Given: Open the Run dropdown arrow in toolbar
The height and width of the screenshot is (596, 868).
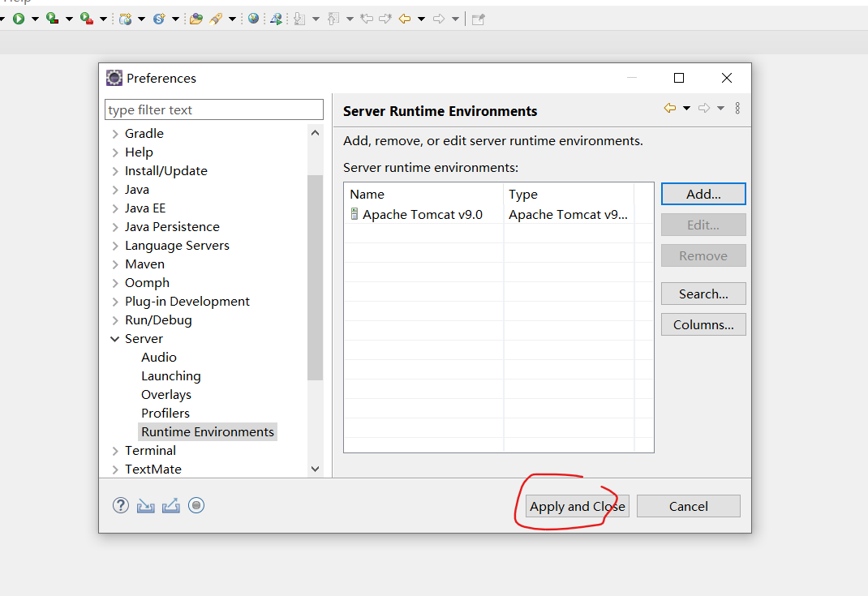Looking at the screenshot, I should [35, 19].
